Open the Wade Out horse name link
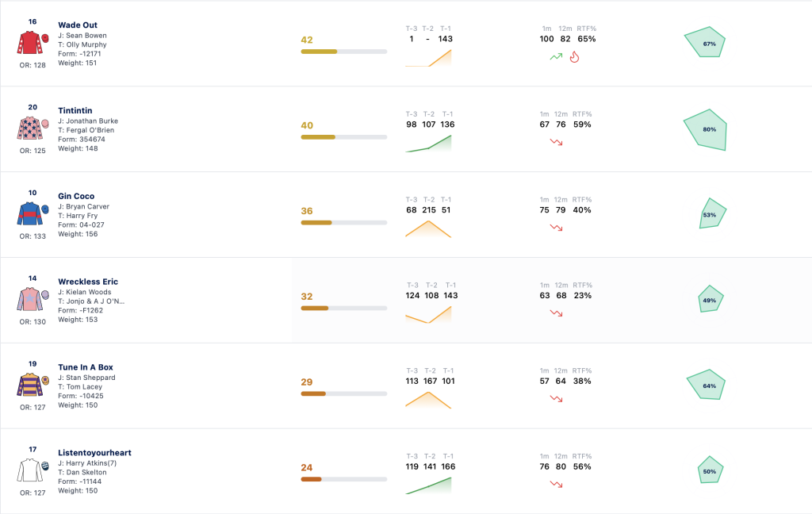The width and height of the screenshot is (812, 514). pos(78,25)
